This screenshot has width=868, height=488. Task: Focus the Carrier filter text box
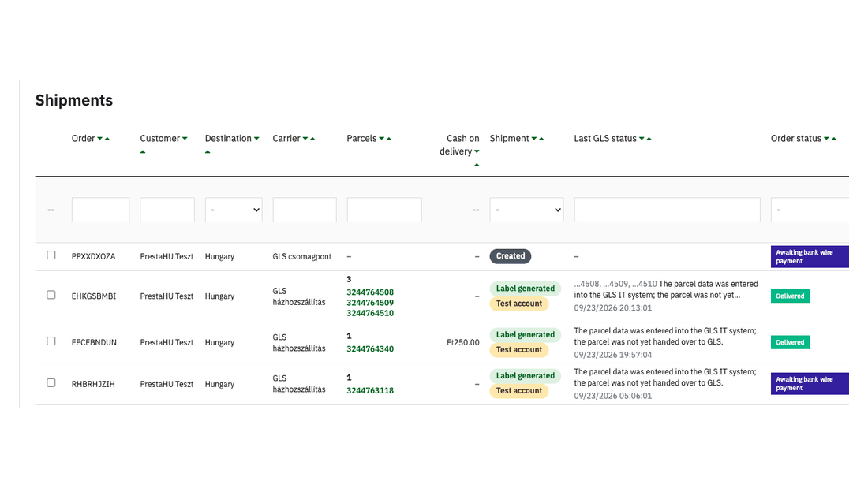click(x=305, y=210)
